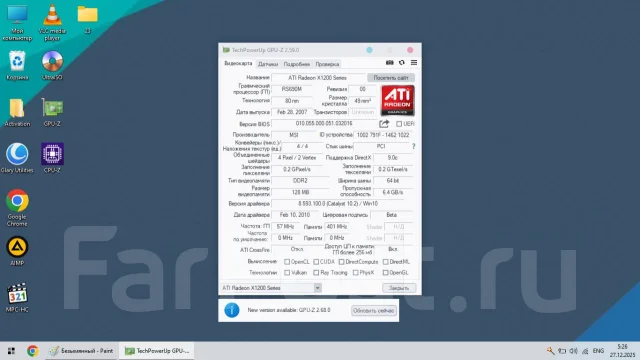Click the Feb 28, 2007 release date

[x=292, y=112]
